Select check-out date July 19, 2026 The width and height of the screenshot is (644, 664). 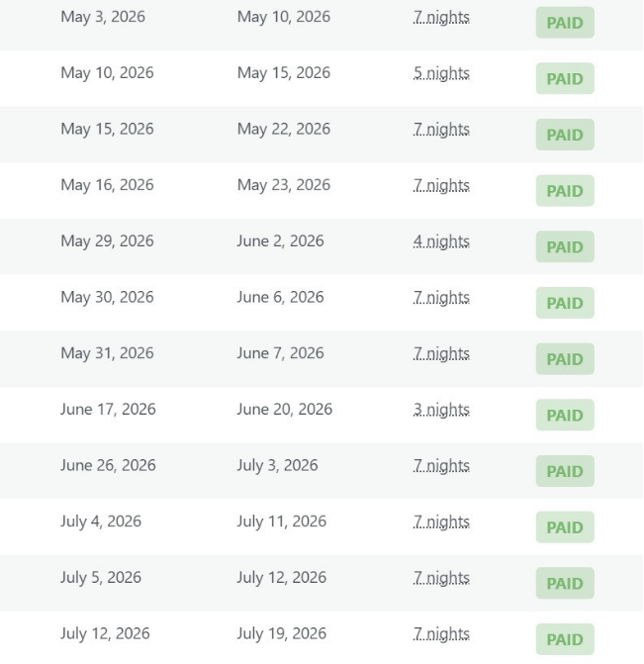282,633
